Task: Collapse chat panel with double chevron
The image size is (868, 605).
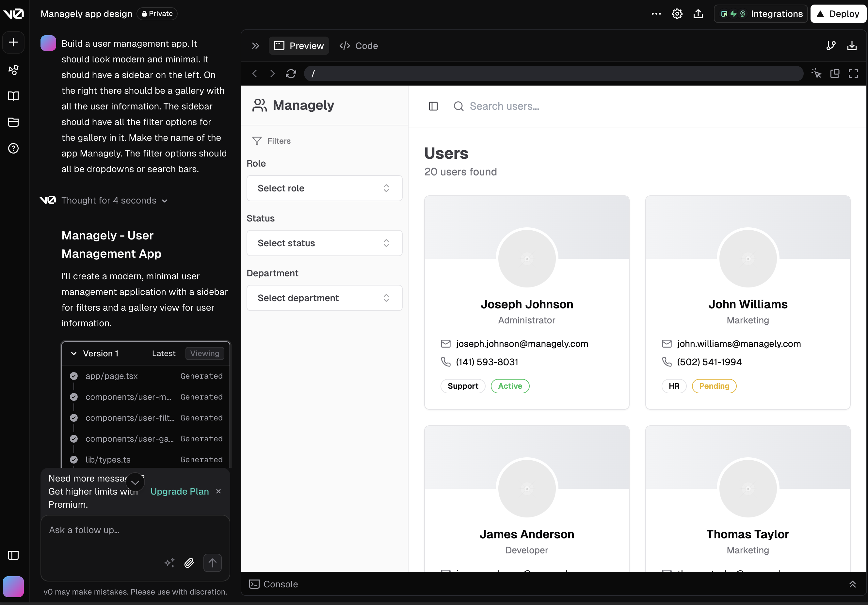Action: point(256,46)
